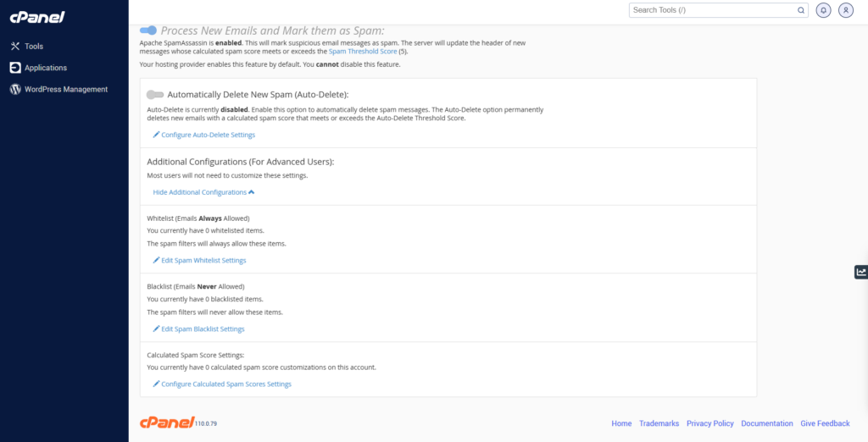Click Give Feedback in footer
The image size is (868, 442).
[x=825, y=423]
